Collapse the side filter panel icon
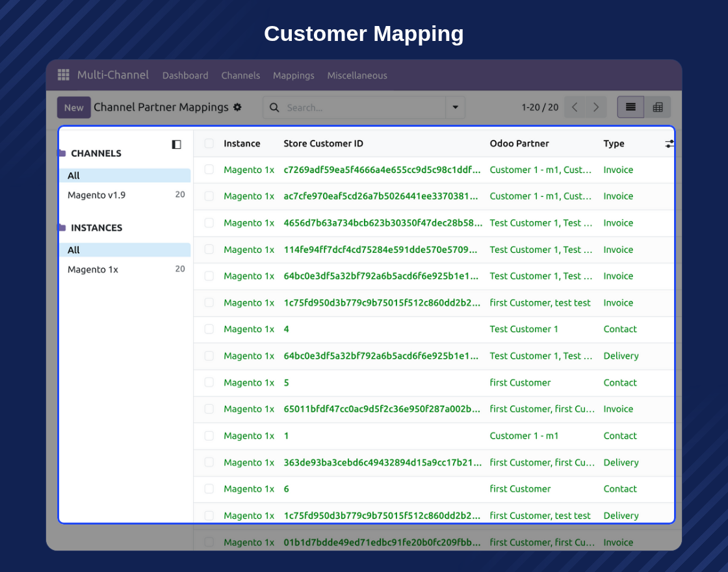Screen dimensions: 728x572 [176, 144]
